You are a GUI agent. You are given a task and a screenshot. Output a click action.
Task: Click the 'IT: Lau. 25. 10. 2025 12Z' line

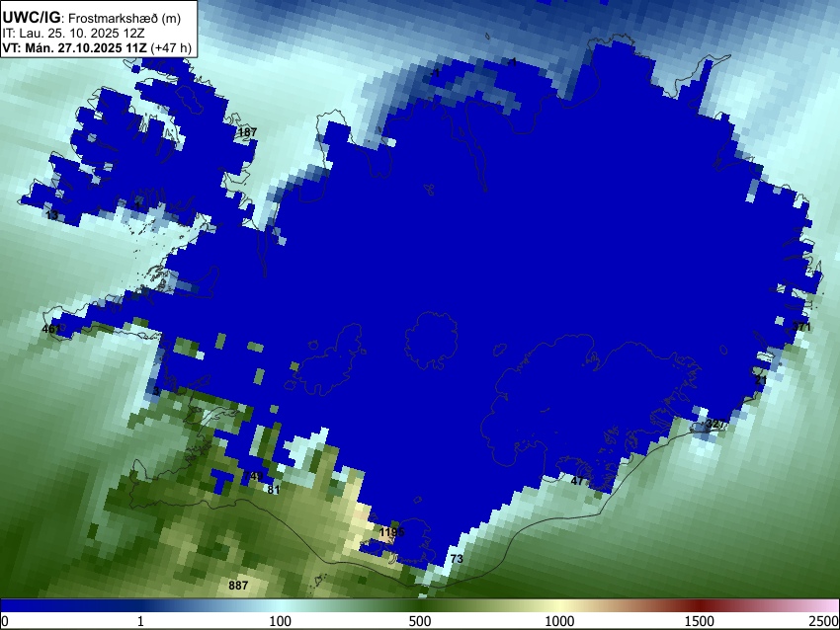click(73, 34)
